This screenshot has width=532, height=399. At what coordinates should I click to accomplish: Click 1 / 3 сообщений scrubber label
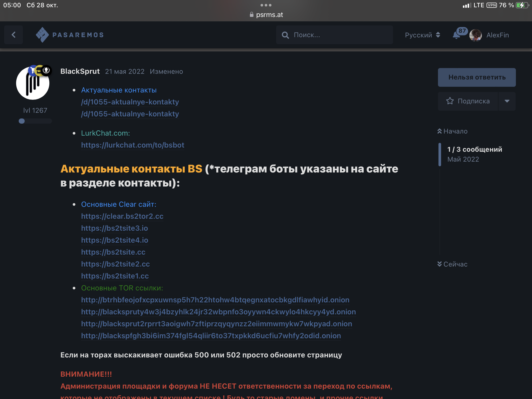pyautogui.click(x=475, y=149)
